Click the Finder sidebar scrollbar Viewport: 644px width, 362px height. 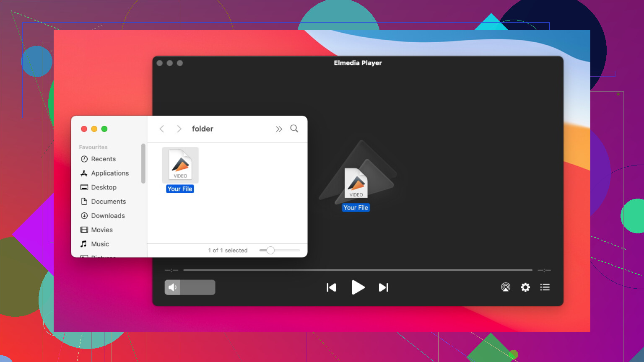pyautogui.click(x=143, y=163)
